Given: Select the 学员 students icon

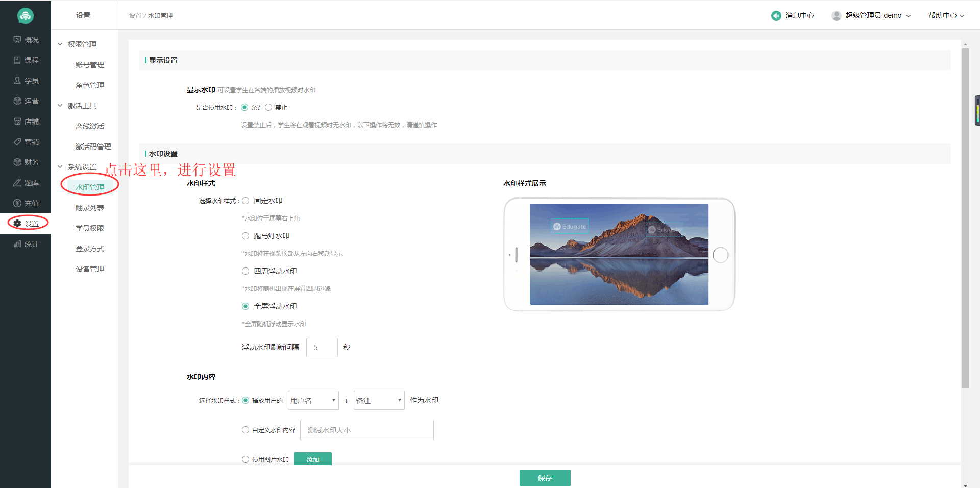Looking at the screenshot, I should 17,81.
